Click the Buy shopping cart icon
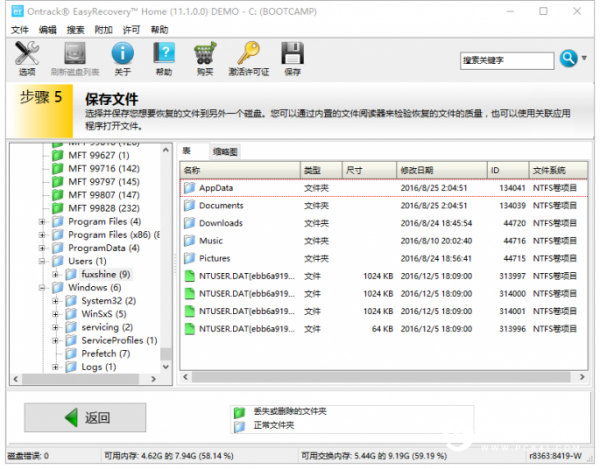This screenshot has width=600, height=469. click(x=205, y=53)
